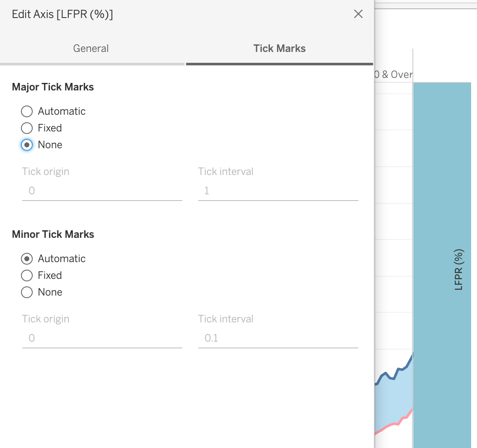Click the Major Tick origin field
The image size is (477, 448).
102,191
